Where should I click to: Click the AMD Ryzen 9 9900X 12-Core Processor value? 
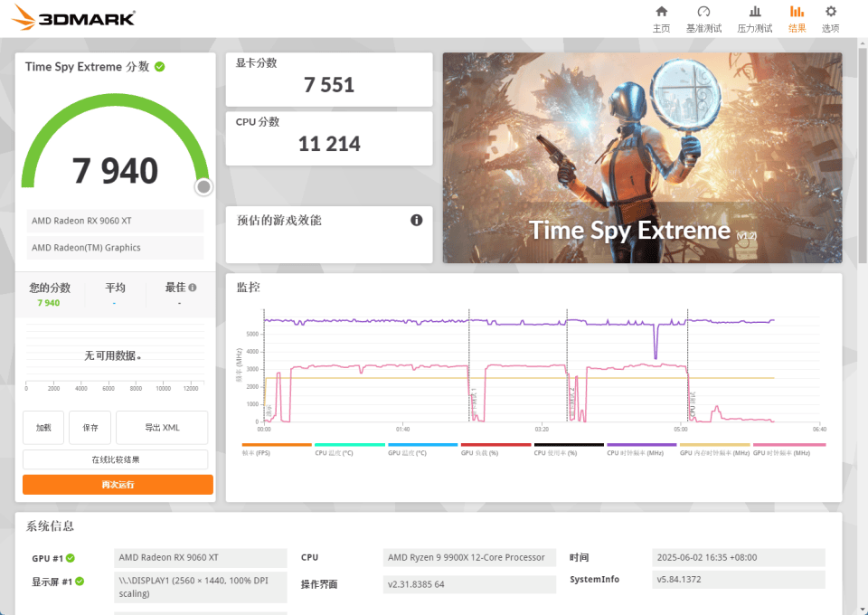point(469,557)
